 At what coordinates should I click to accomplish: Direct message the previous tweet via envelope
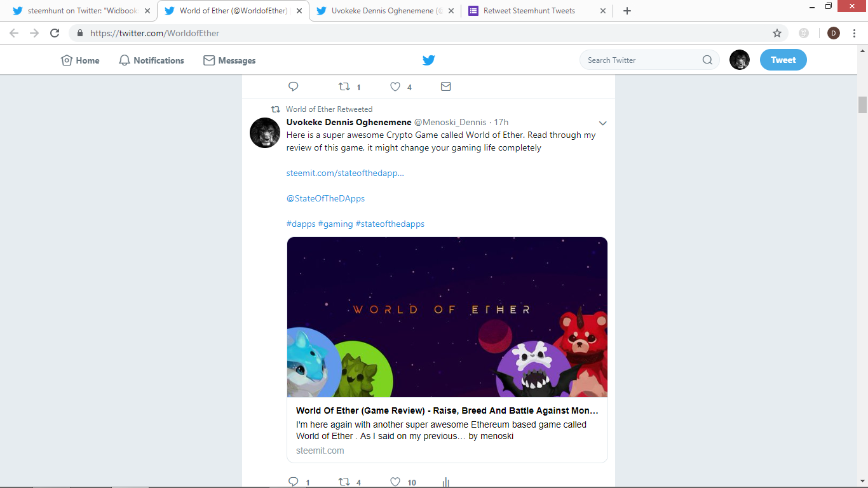pos(445,86)
